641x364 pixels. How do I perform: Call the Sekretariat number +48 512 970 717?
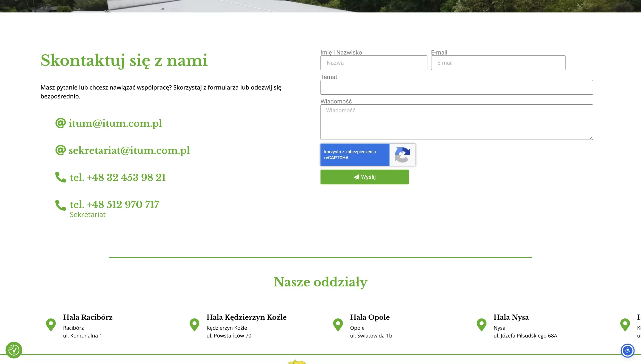114,204
